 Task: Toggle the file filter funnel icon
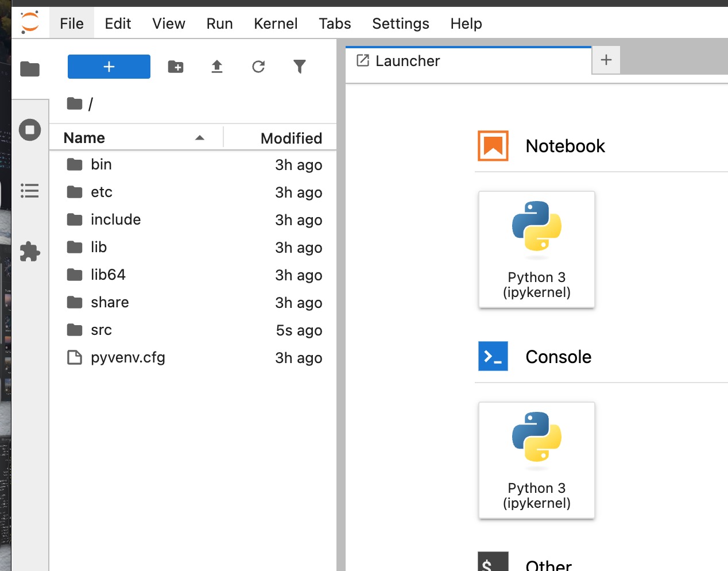(299, 67)
